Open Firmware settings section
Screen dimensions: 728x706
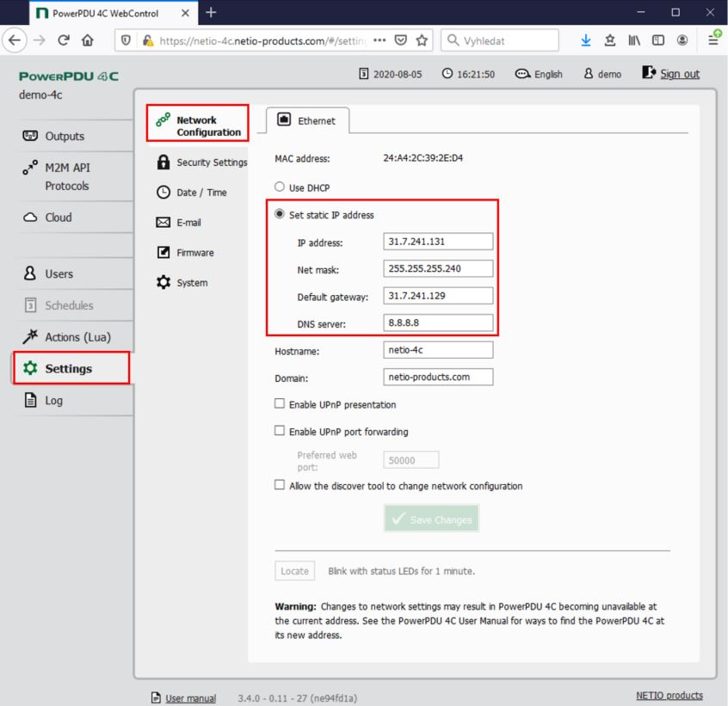[x=188, y=253]
